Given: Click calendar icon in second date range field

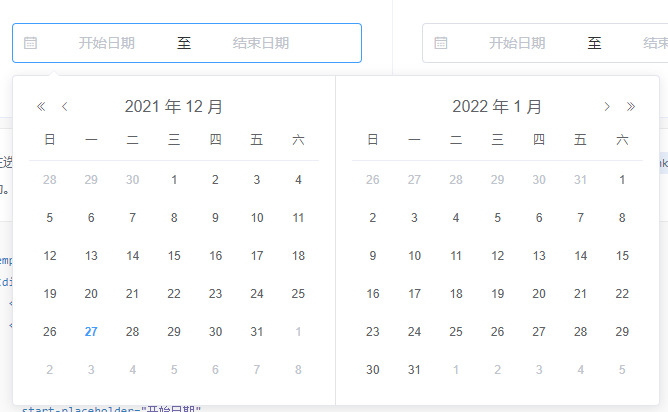Looking at the screenshot, I should (x=441, y=43).
